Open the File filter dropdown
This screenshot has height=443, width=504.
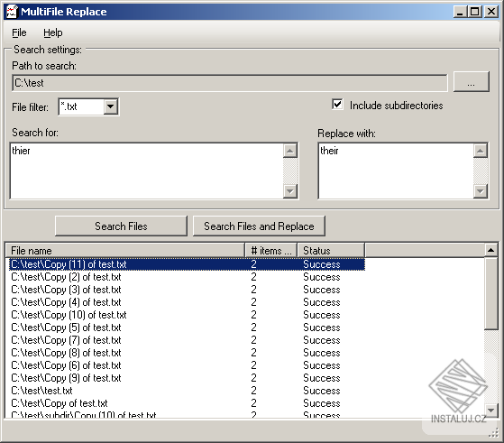pyautogui.click(x=111, y=106)
